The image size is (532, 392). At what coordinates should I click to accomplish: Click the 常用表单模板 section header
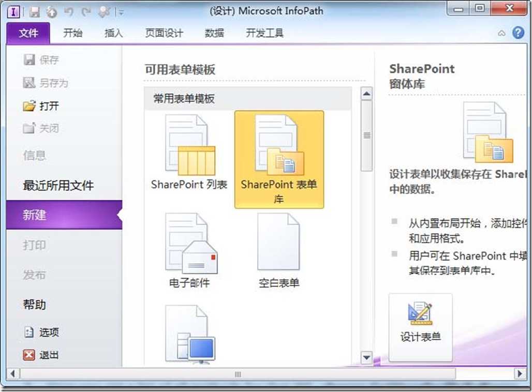(248, 99)
